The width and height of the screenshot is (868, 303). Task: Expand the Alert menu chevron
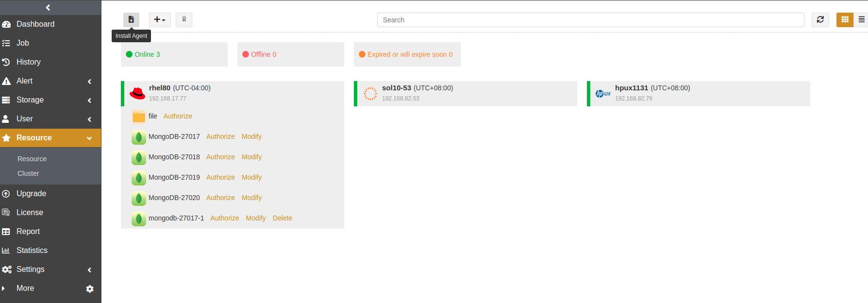click(89, 82)
